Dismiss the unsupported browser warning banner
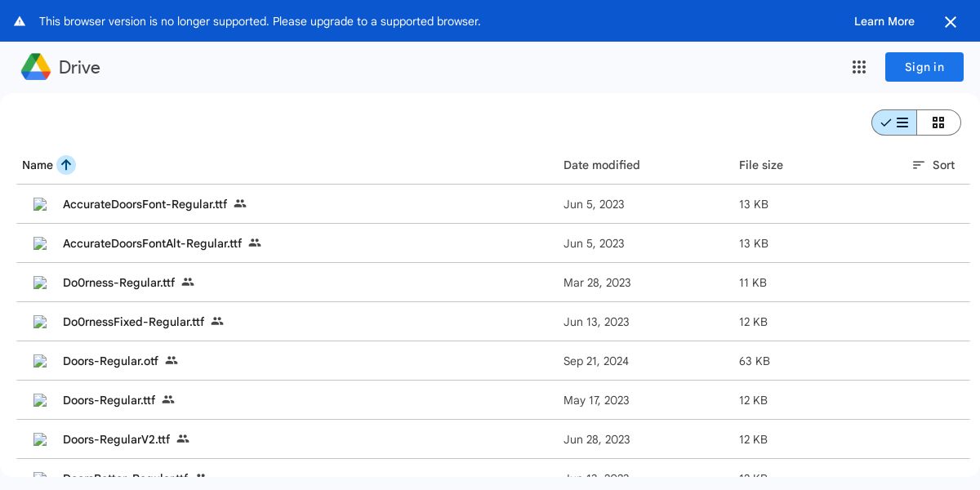Viewport: 980px width, 490px height. (x=951, y=22)
